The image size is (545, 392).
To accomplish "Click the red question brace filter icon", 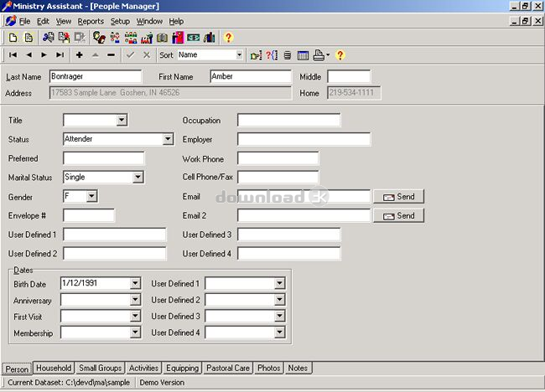I will pos(272,55).
